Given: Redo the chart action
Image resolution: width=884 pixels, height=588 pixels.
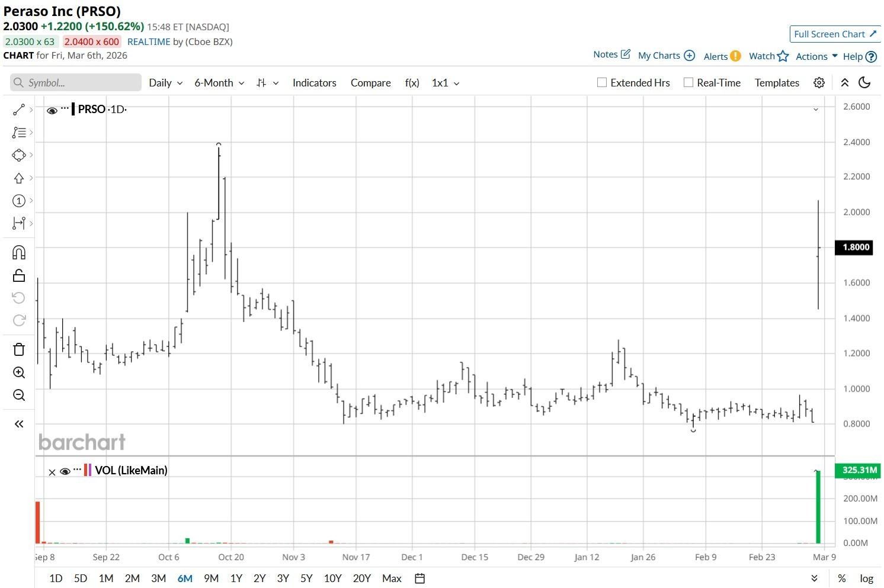Looking at the screenshot, I should 19,320.
